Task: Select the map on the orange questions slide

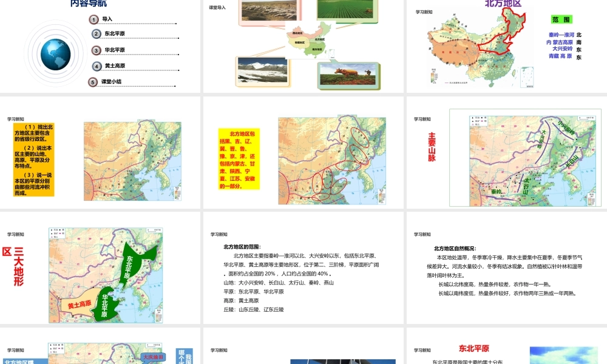Action: [x=132, y=161]
